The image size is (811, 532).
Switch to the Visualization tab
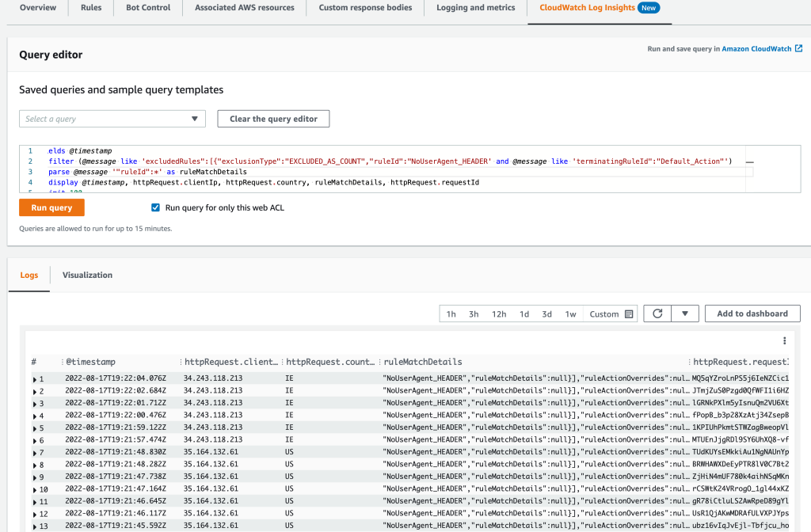pyautogui.click(x=87, y=275)
